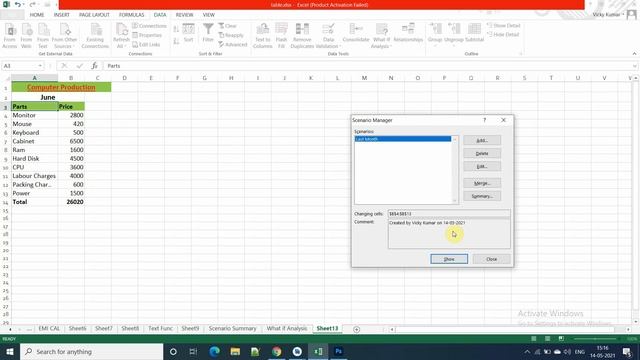Click Subtotal icon
Image resolution: width=640 pixels, height=360 pixels.
pyautogui.click(x=474, y=33)
